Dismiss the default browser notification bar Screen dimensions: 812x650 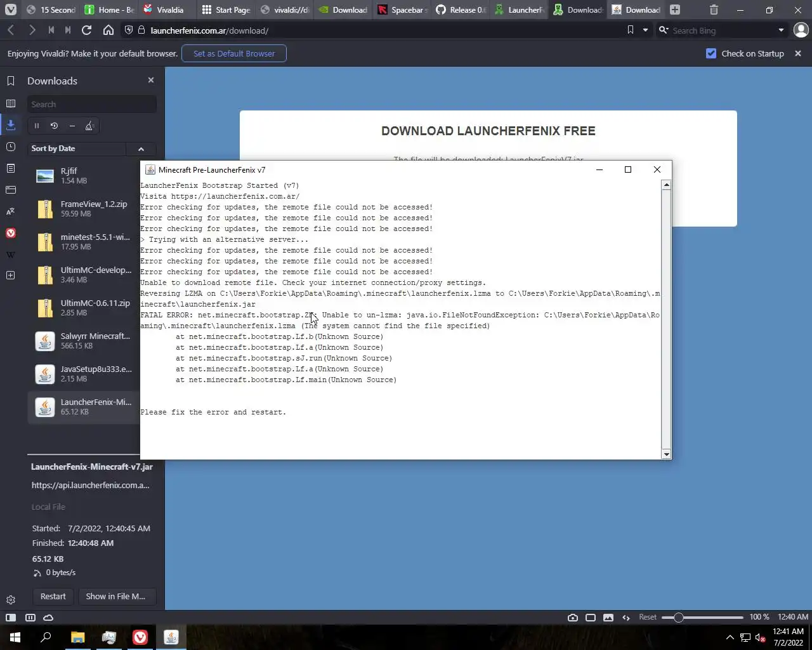pos(798,53)
